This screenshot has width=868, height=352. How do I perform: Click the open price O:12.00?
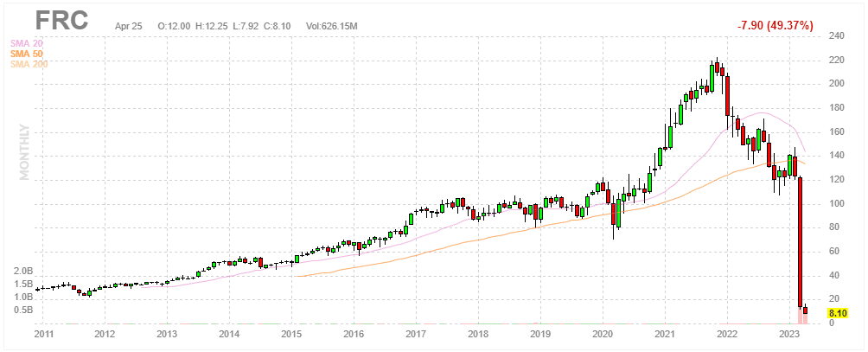coord(175,26)
